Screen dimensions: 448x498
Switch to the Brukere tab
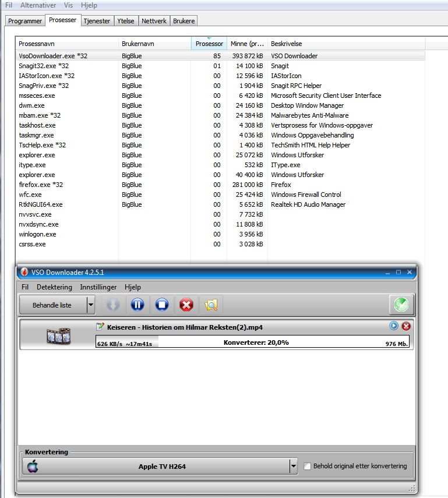[x=184, y=21]
